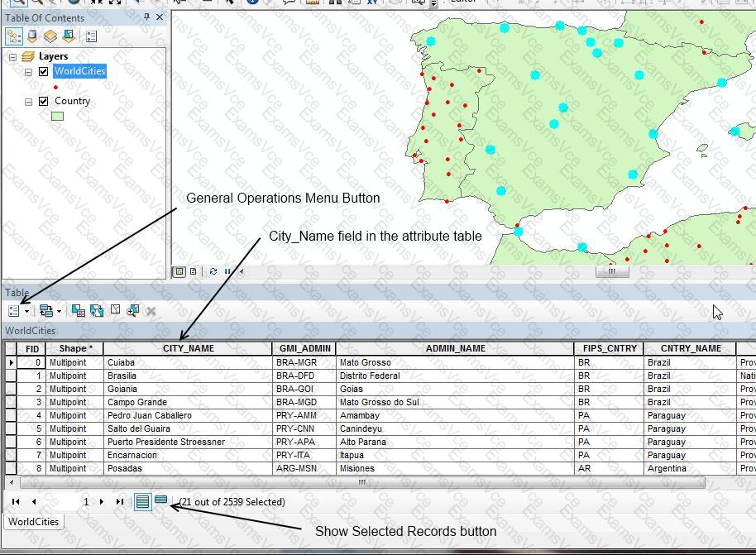The height and width of the screenshot is (555, 756).
Task: Click Select By Attributes in table toolbar
Action: click(78, 311)
